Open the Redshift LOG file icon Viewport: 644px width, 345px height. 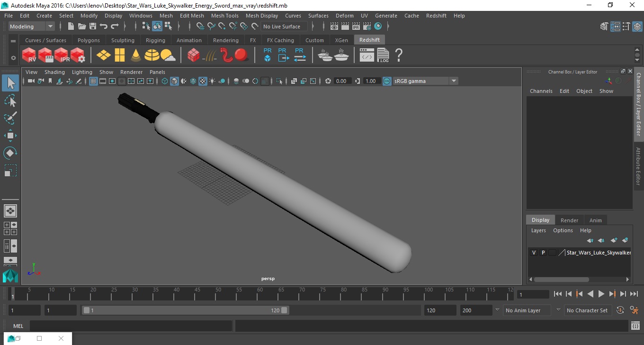(383, 55)
